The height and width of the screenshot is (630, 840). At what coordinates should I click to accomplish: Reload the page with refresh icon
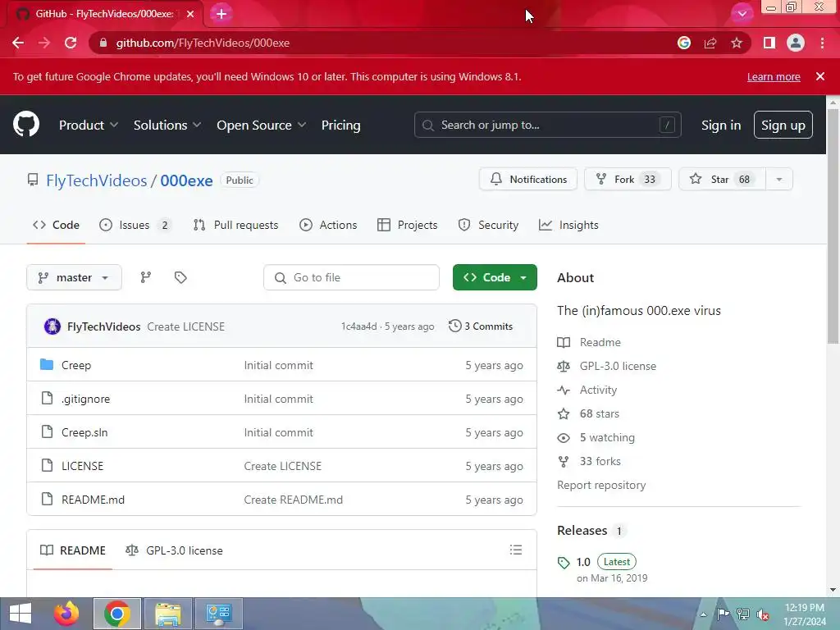[71, 43]
